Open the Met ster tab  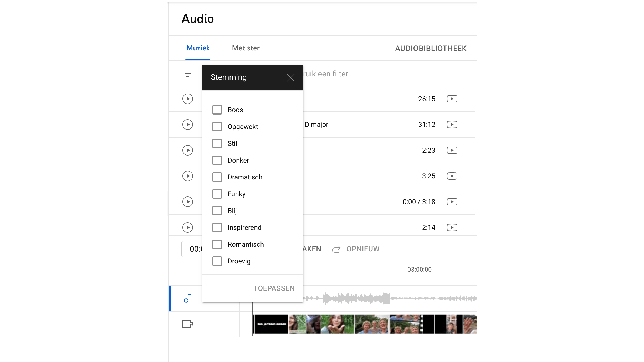coord(246,48)
